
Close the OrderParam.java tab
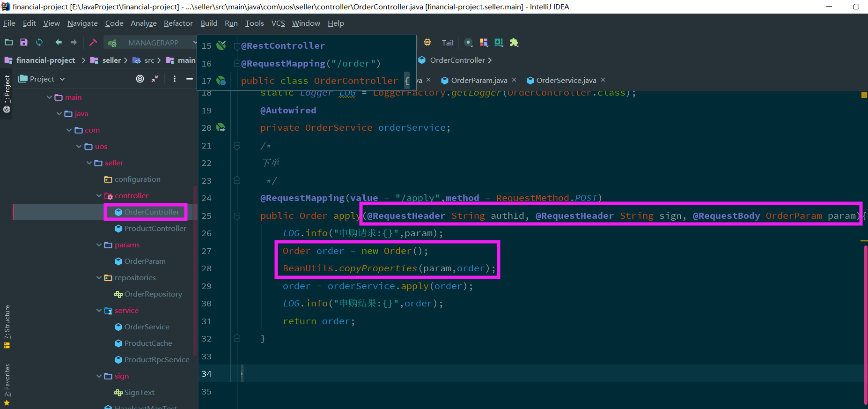coord(514,80)
